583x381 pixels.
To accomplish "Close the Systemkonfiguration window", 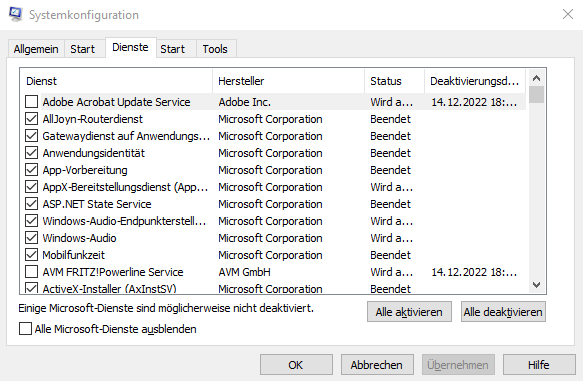I will pos(568,14).
